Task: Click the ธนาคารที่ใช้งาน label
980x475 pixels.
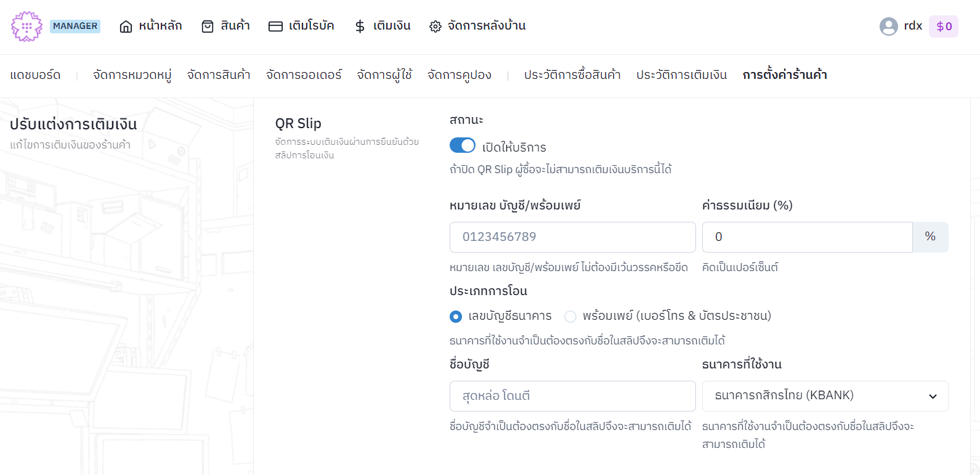Action: coord(742,365)
